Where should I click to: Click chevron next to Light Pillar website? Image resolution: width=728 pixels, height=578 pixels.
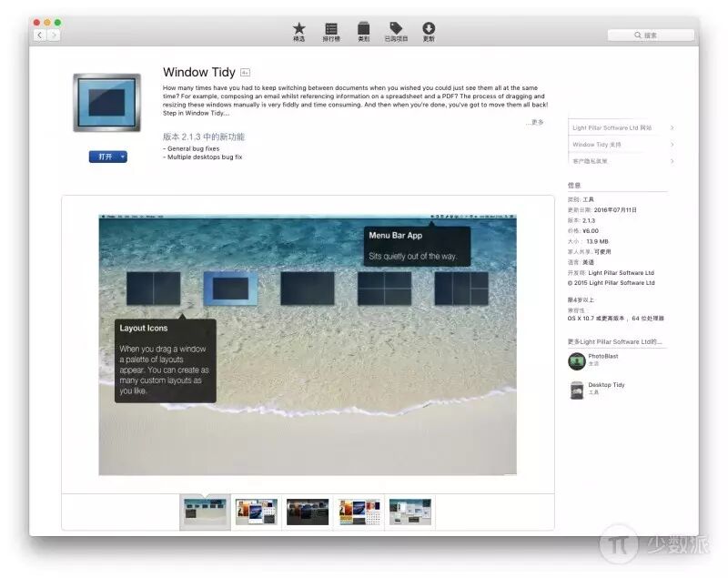coord(672,127)
